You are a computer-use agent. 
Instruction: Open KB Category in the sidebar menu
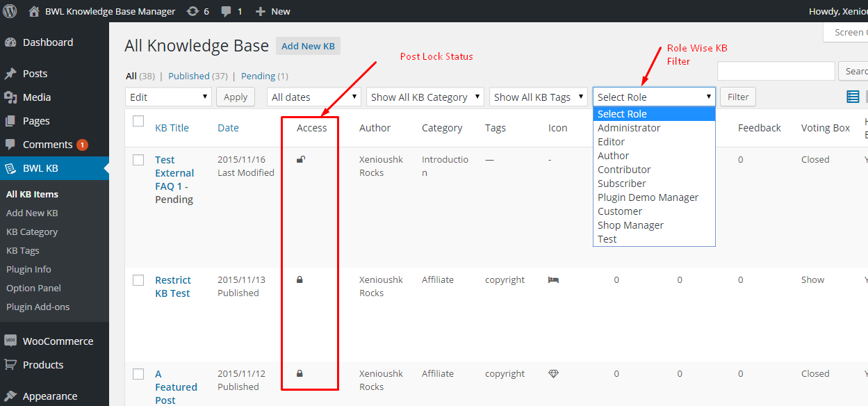click(x=32, y=232)
